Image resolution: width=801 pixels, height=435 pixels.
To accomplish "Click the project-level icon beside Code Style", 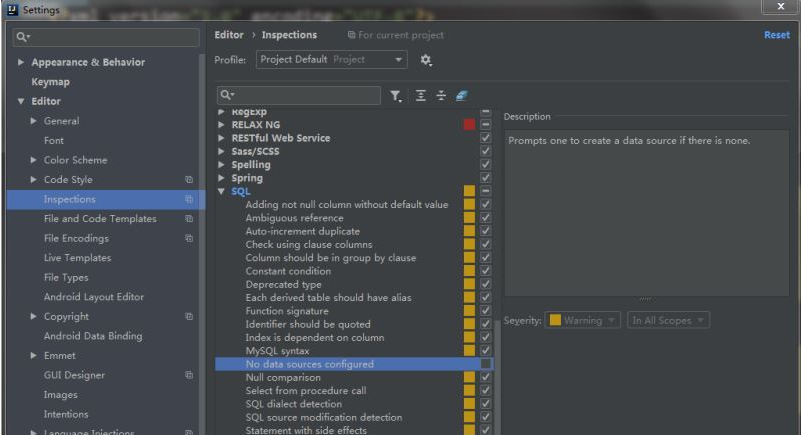I will point(189,180).
